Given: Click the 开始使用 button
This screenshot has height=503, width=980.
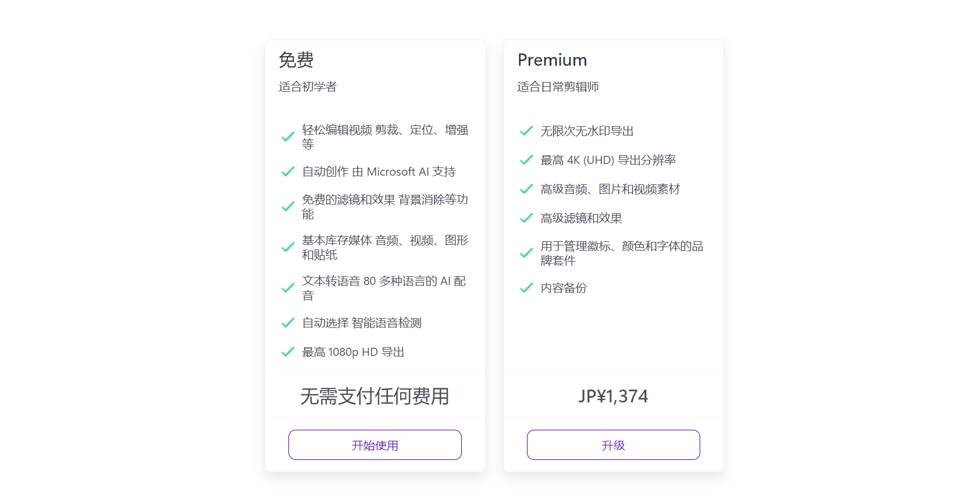Looking at the screenshot, I should click(x=375, y=444).
